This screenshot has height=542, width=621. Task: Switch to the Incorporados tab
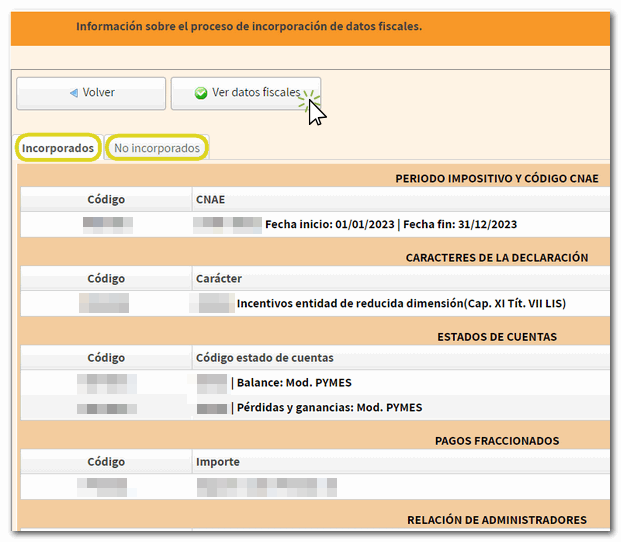click(58, 148)
